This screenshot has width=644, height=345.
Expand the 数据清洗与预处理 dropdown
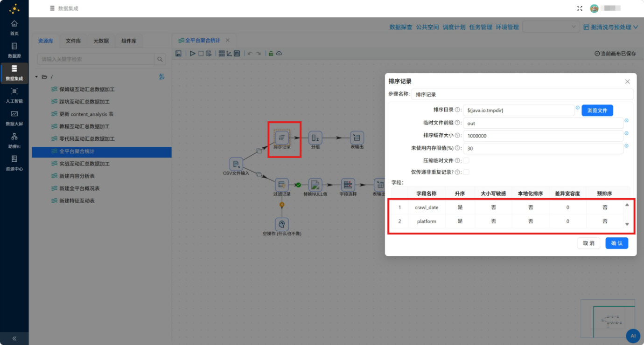tap(611, 27)
